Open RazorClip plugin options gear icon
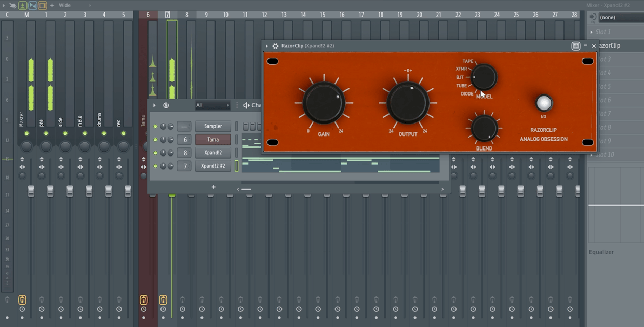Viewport: 644px width, 327px height. pos(275,46)
